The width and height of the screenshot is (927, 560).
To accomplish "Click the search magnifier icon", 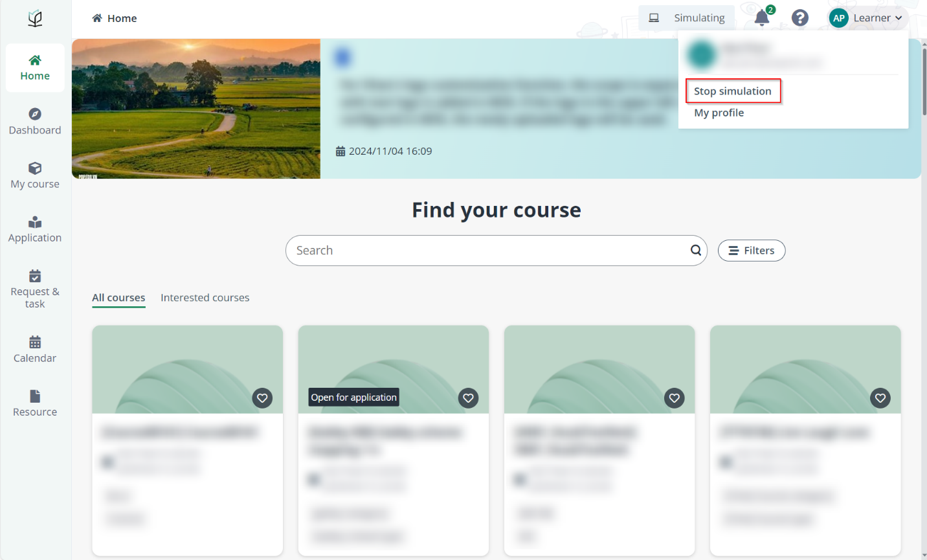I will [696, 251].
